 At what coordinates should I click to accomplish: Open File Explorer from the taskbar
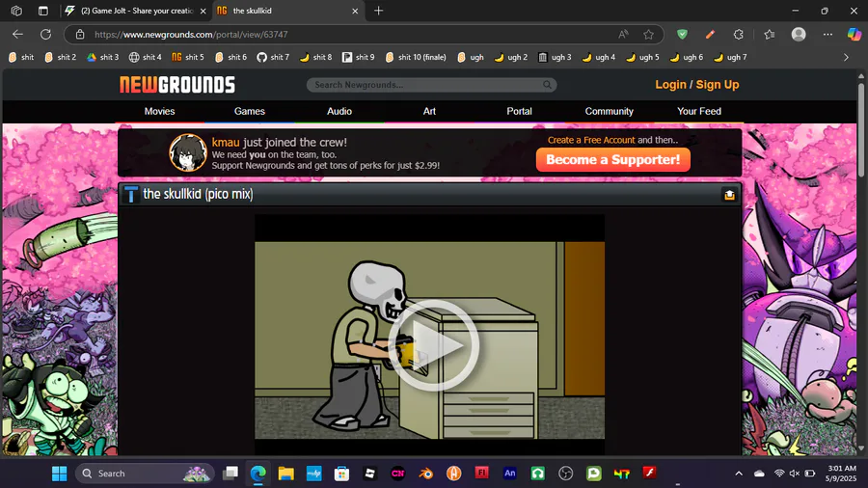(x=285, y=474)
